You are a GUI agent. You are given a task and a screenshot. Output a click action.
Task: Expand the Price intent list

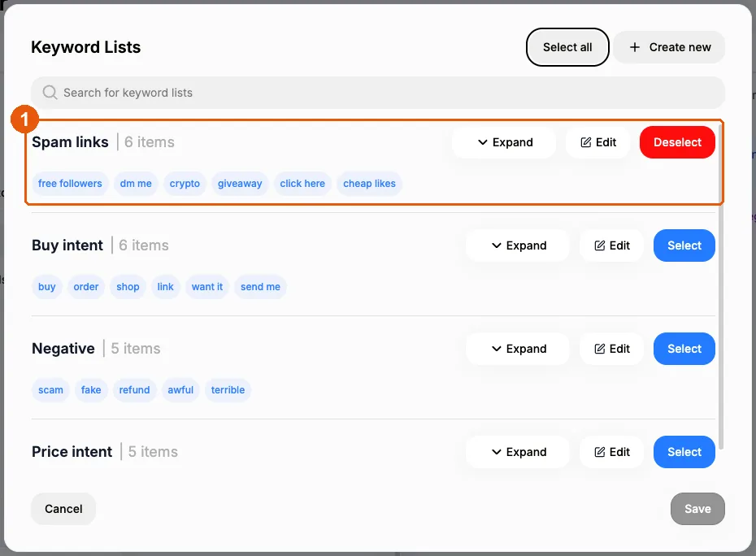coord(518,452)
